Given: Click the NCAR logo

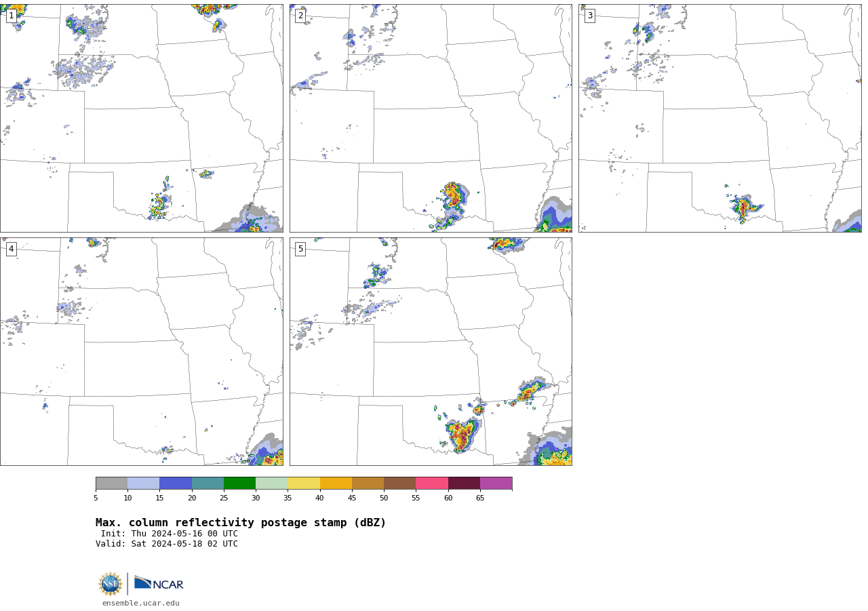Looking at the screenshot, I should [x=159, y=583].
